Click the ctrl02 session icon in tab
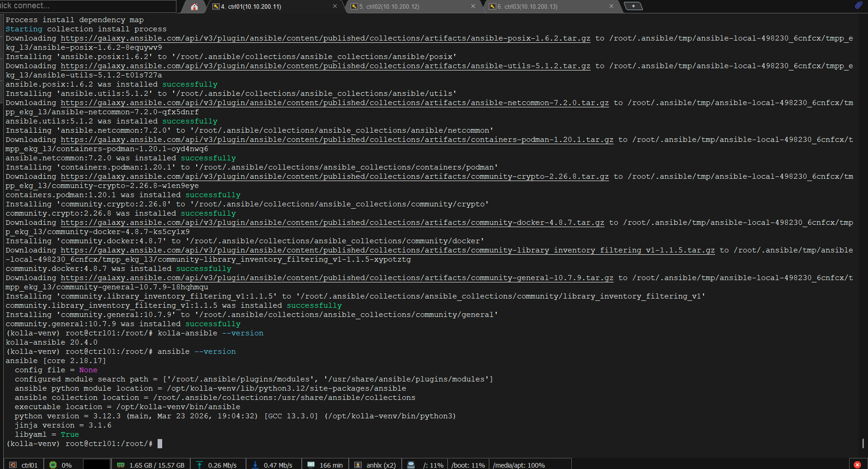Screen dimensions: 868x469 tap(354, 6)
